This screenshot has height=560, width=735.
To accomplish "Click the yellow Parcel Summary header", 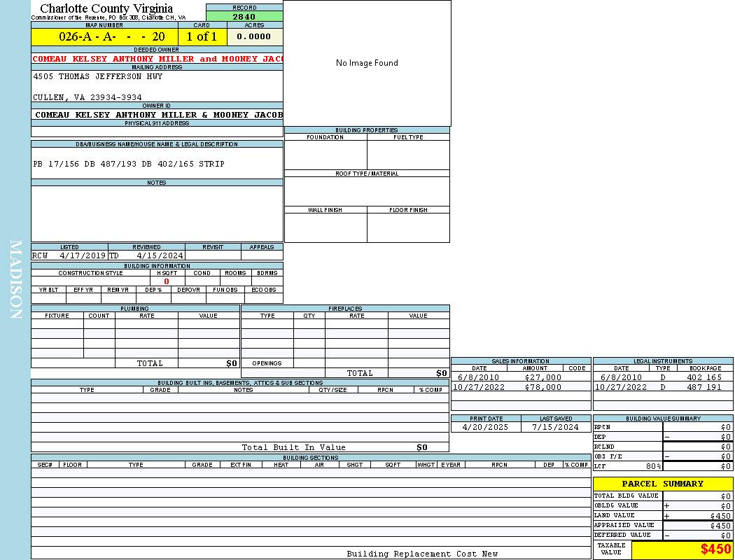I will tap(662, 484).
